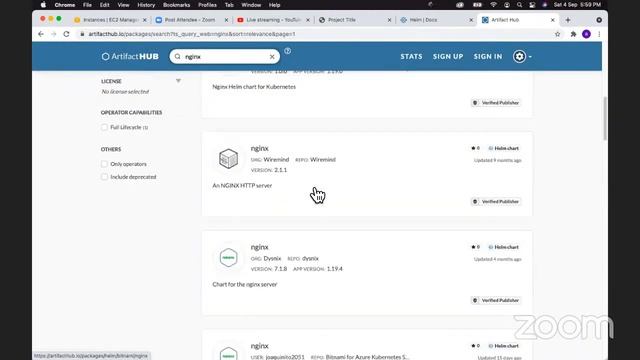
Task: Open the Profiles menu
Action: tap(207, 5)
